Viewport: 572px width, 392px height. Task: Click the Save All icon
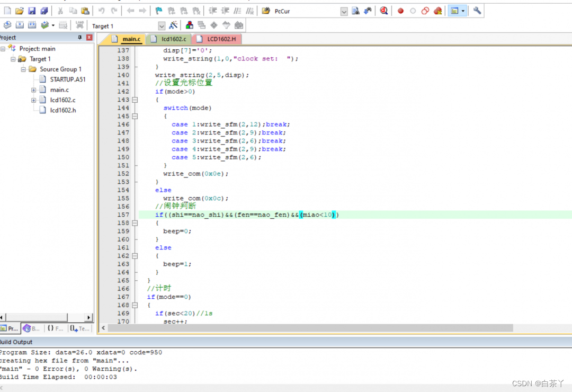(44, 11)
